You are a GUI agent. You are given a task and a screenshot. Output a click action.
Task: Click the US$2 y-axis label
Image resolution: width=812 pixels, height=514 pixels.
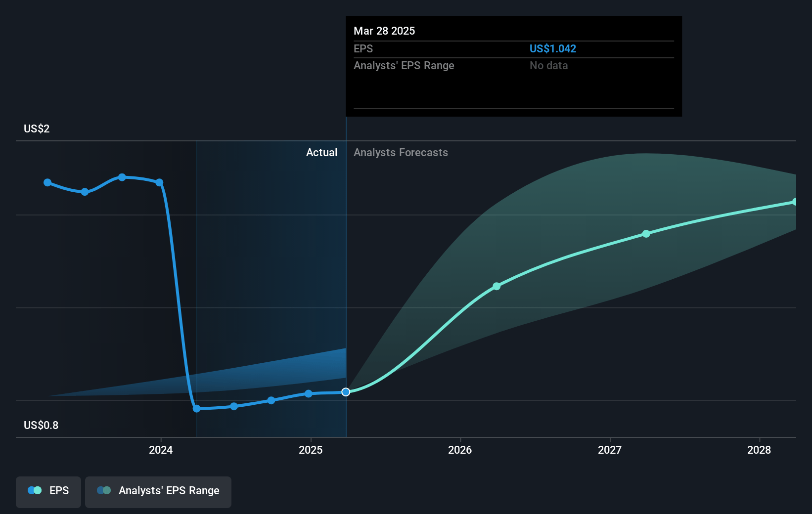(x=37, y=128)
